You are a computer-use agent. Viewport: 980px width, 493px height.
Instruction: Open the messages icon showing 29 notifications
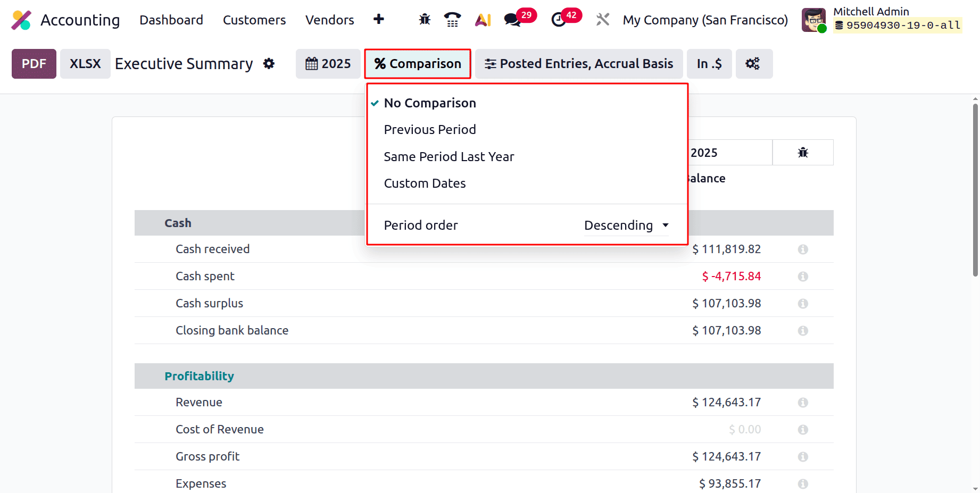pyautogui.click(x=512, y=19)
